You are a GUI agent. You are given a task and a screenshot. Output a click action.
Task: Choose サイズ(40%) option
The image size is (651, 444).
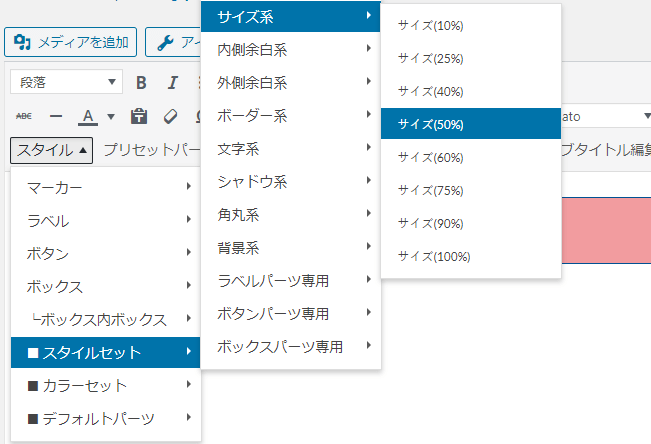coord(471,91)
